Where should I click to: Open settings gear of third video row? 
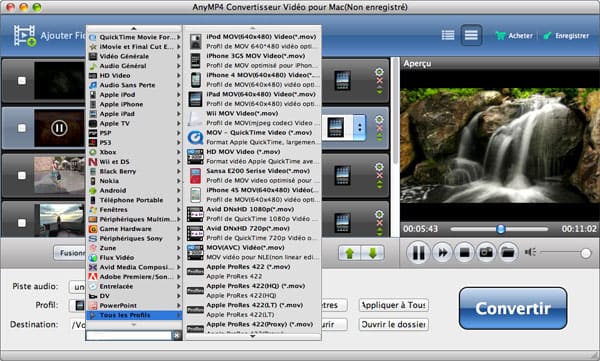tap(379, 167)
